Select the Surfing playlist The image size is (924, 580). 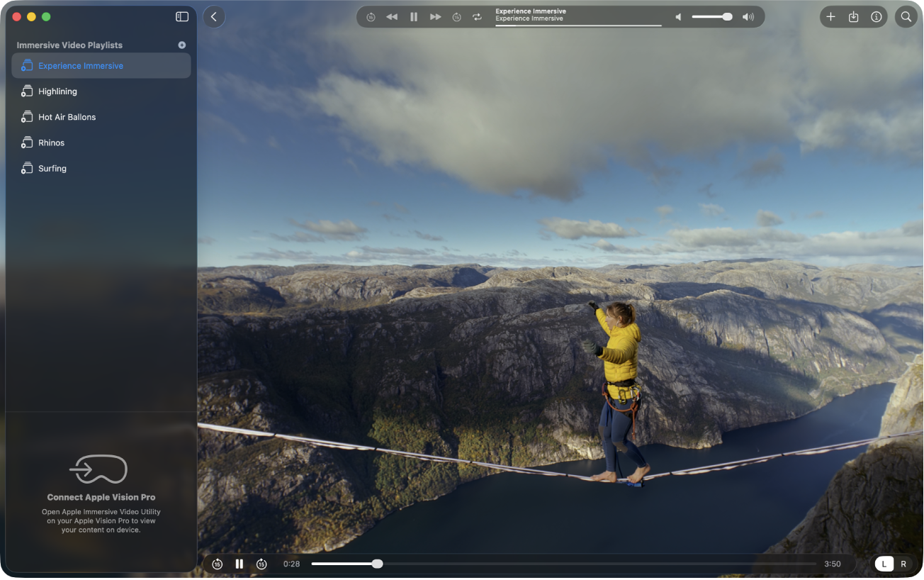[x=52, y=168]
